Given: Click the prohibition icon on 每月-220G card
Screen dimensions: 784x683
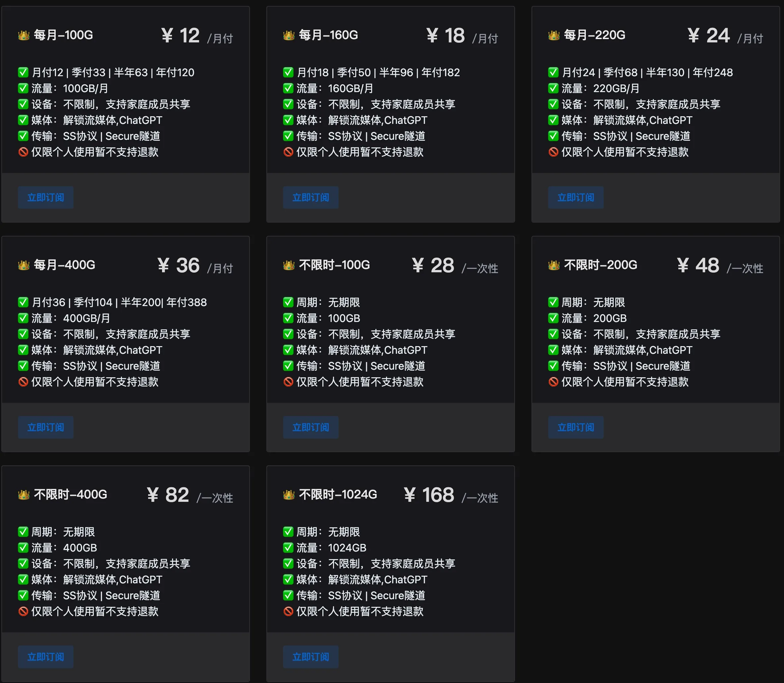Looking at the screenshot, I should (x=553, y=152).
